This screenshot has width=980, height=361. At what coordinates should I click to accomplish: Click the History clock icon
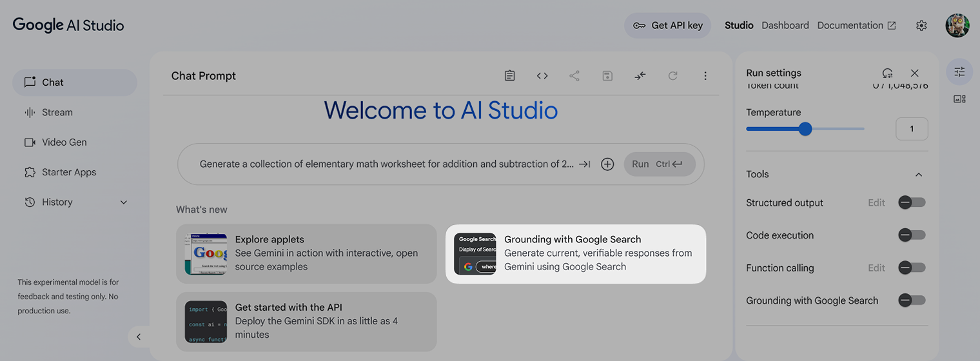(30, 202)
